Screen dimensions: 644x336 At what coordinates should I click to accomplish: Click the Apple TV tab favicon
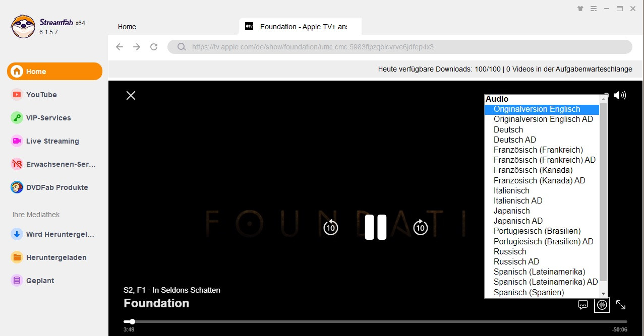click(249, 26)
